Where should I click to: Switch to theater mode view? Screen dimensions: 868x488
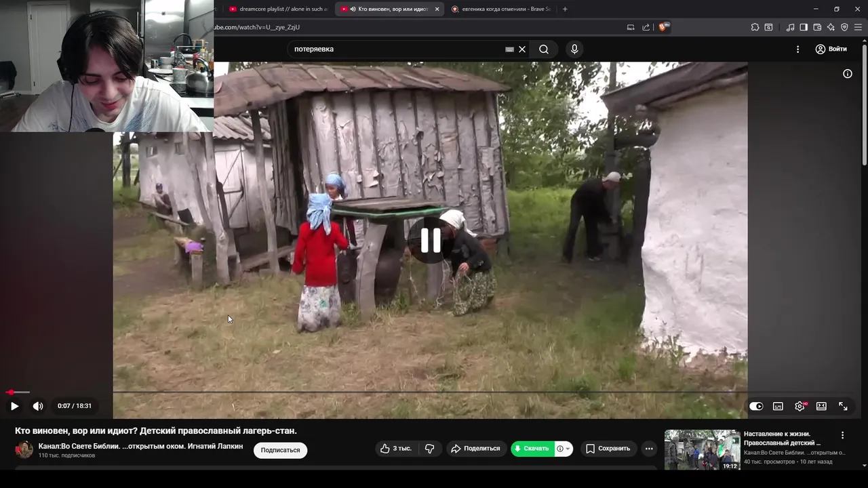pos(821,406)
